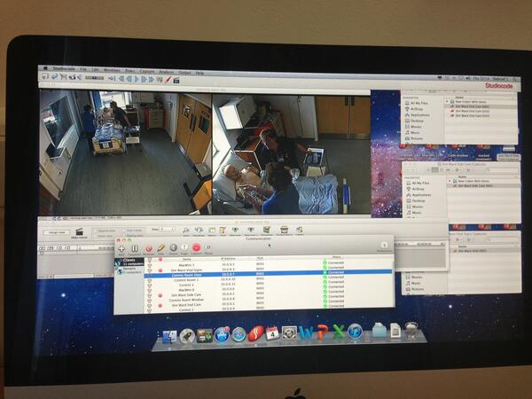Click Movies in Side Cam Captures Finder sidebar
The height and width of the screenshot is (399, 532).
(415, 207)
